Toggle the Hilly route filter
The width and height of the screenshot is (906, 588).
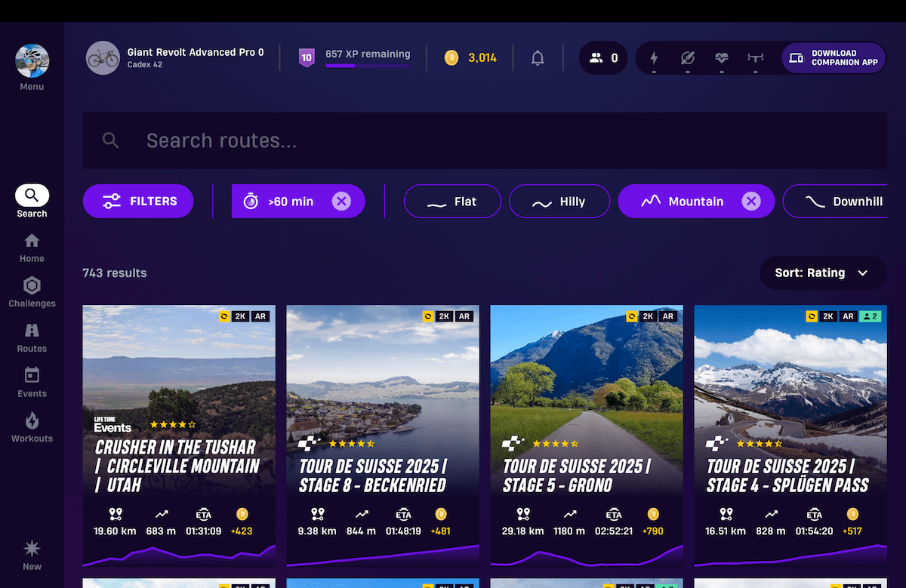559,201
